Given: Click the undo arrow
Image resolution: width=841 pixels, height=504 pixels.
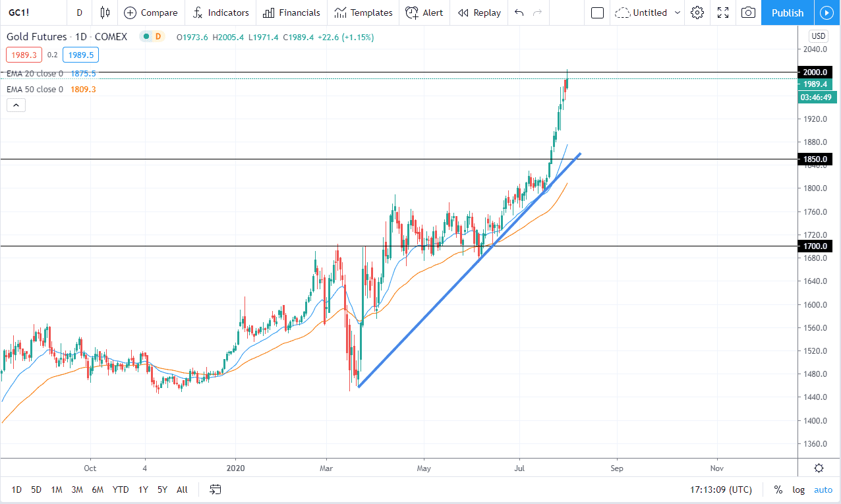Looking at the screenshot, I should tap(519, 13).
